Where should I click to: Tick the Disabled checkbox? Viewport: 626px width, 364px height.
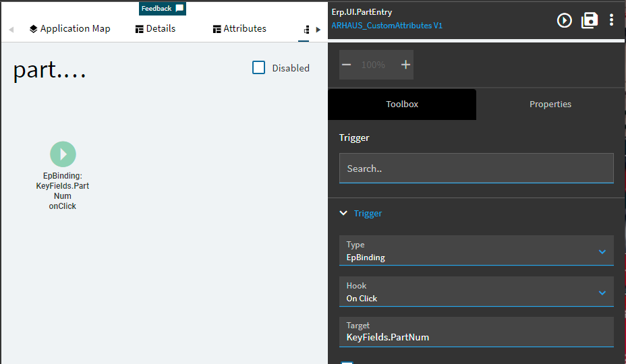259,68
